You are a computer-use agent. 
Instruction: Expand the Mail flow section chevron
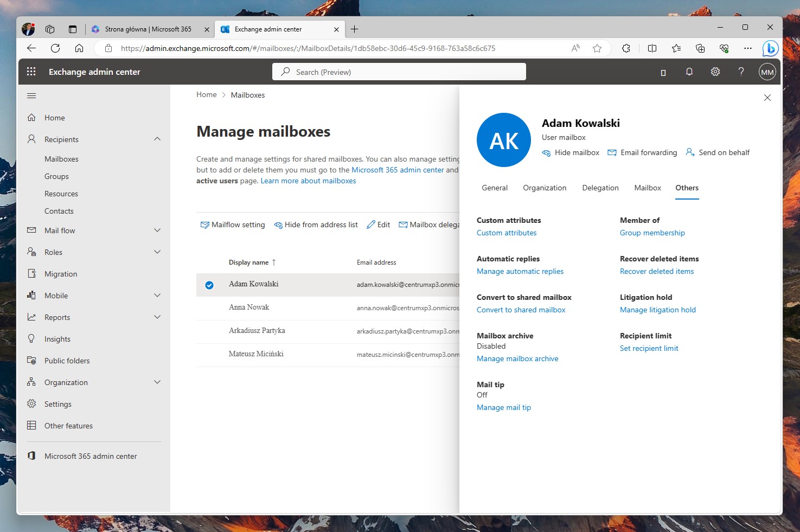157,230
